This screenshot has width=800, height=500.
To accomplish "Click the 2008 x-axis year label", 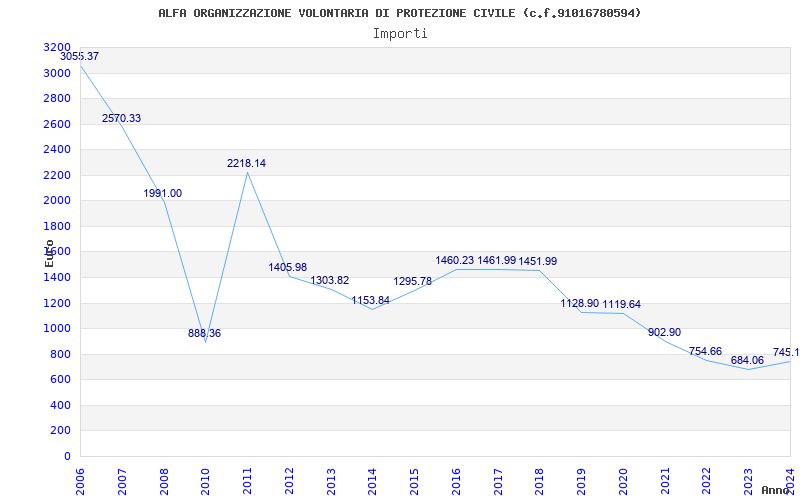I will [164, 480].
